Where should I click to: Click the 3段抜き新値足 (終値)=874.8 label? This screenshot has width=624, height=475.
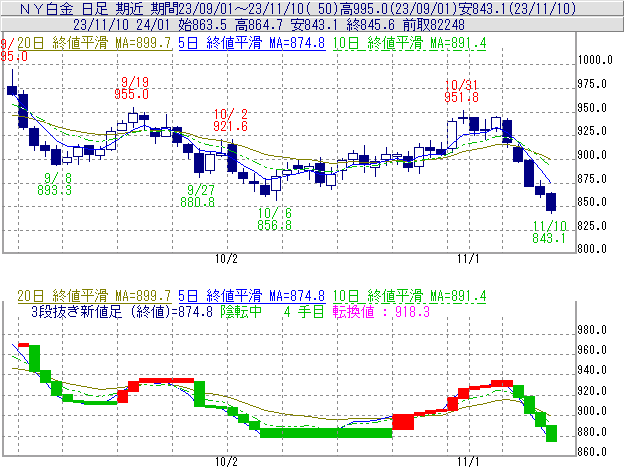click(122, 311)
